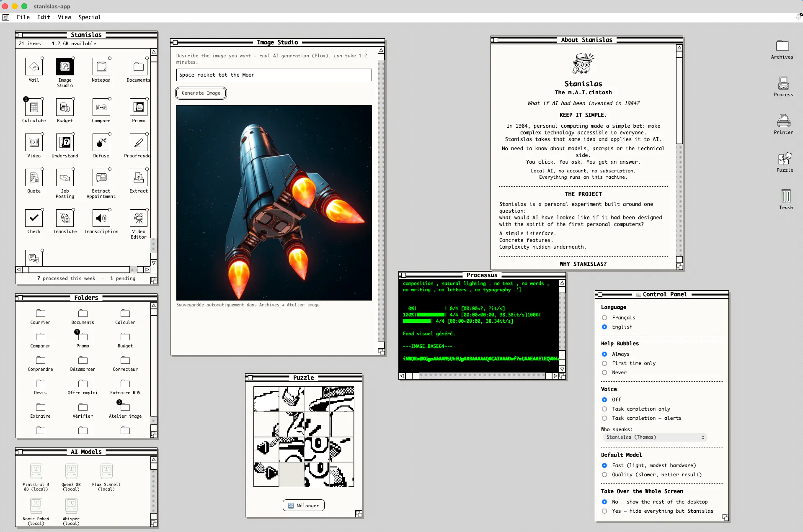Open the Video Editor icon
This screenshot has width=803, height=532.
pos(139,218)
